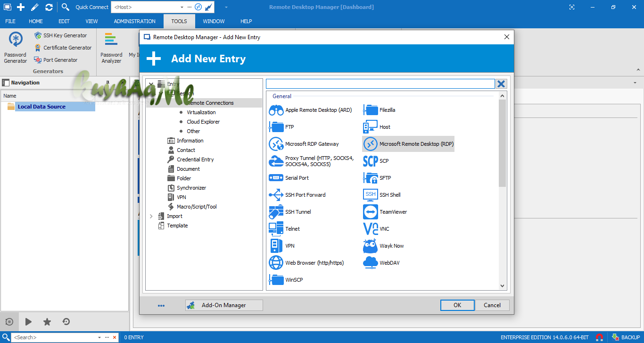This screenshot has height=343, width=644.
Task: Select Microsoft Remote Desktop (RDP) entry
Action: (x=408, y=144)
